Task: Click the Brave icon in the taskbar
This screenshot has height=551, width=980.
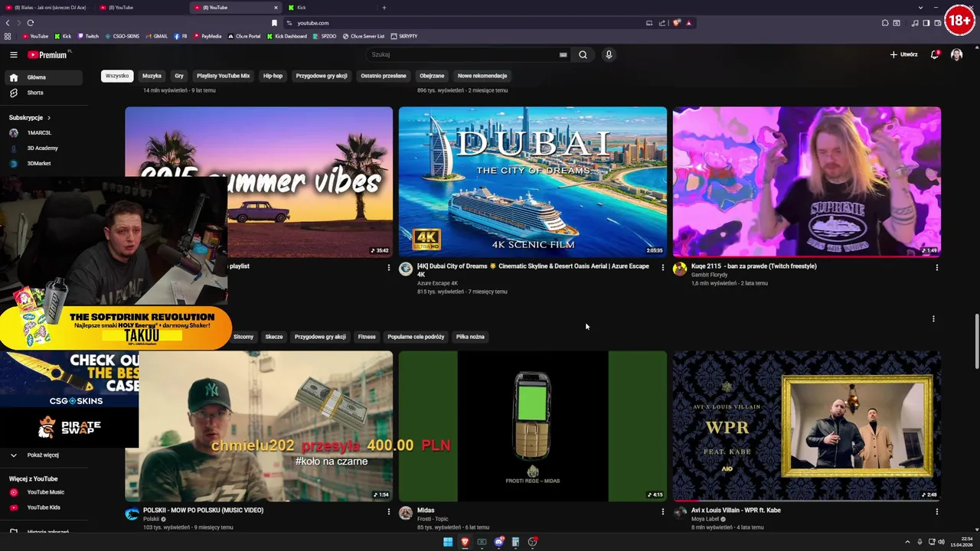Action: point(465,542)
